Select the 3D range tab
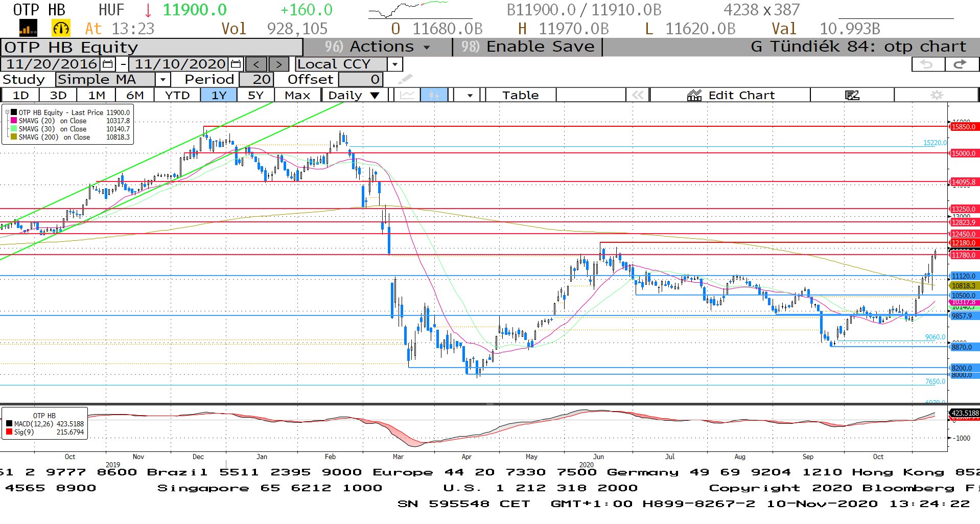The width and height of the screenshot is (980, 524). coord(58,95)
